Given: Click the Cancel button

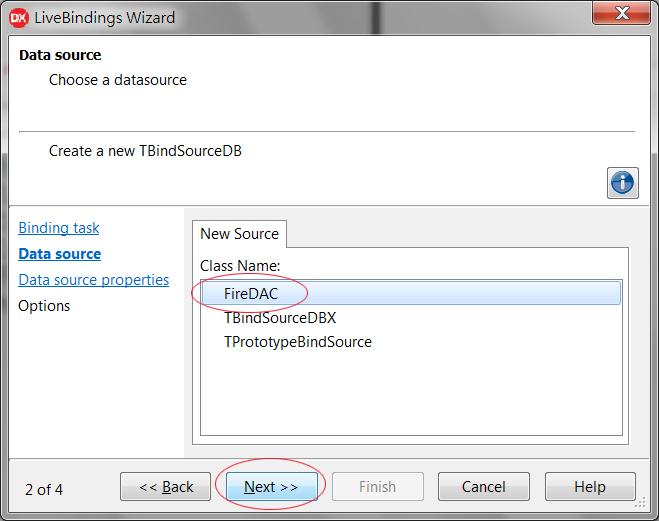Looking at the screenshot, I should 484,487.
